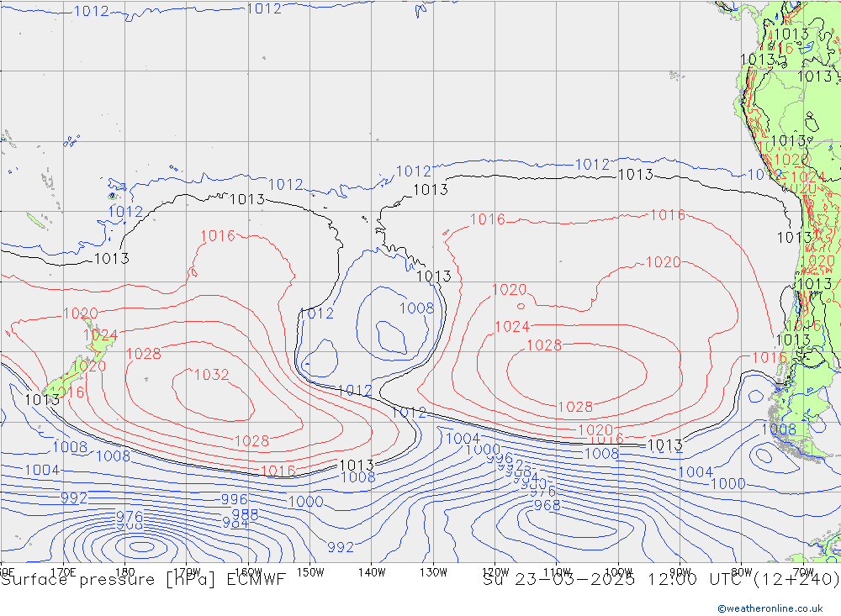Click the black 1013 label southwest of New Zealand

pyautogui.click(x=42, y=399)
